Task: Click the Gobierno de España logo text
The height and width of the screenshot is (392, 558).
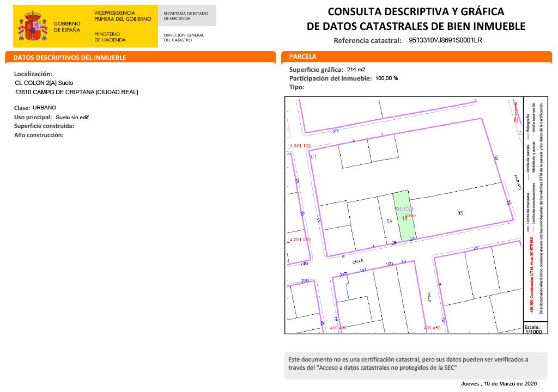Action: coord(67,27)
